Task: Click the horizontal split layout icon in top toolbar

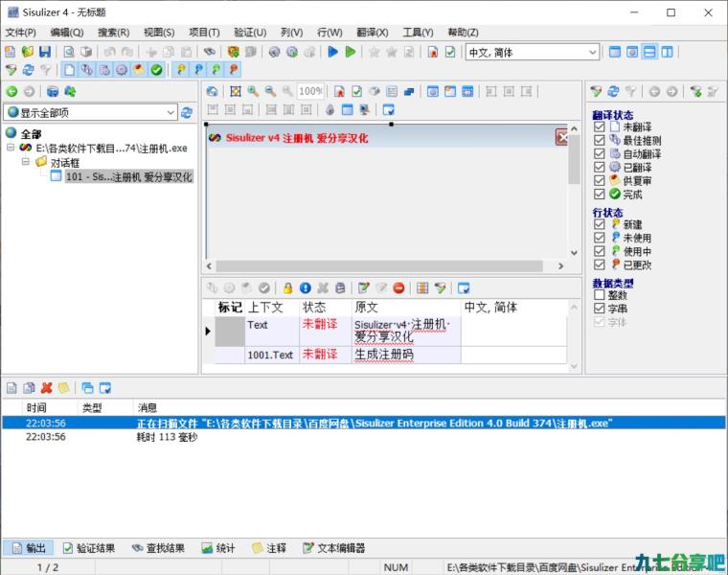Action: [x=649, y=52]
